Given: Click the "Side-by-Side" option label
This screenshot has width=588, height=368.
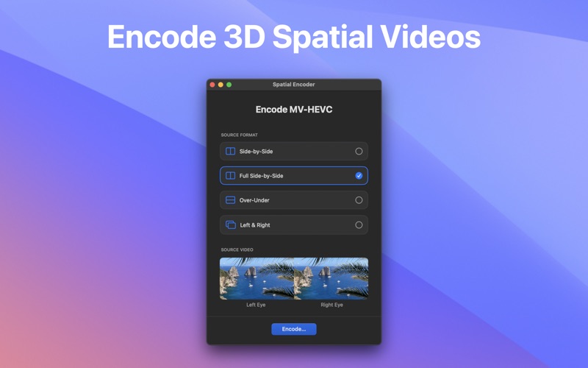Looking at the screenshot, I should [x=256, y=152].
